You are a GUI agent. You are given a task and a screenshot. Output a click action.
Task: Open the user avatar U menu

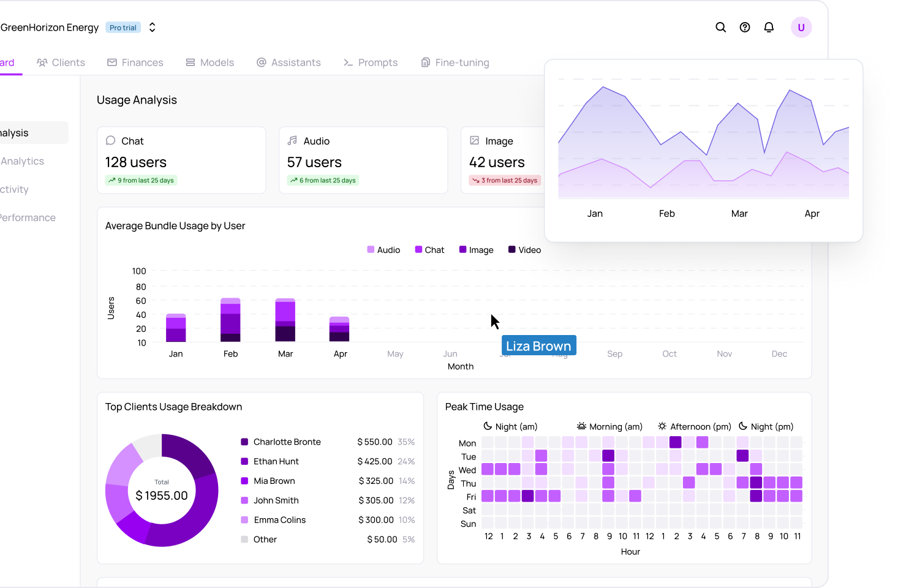(801, 28)
